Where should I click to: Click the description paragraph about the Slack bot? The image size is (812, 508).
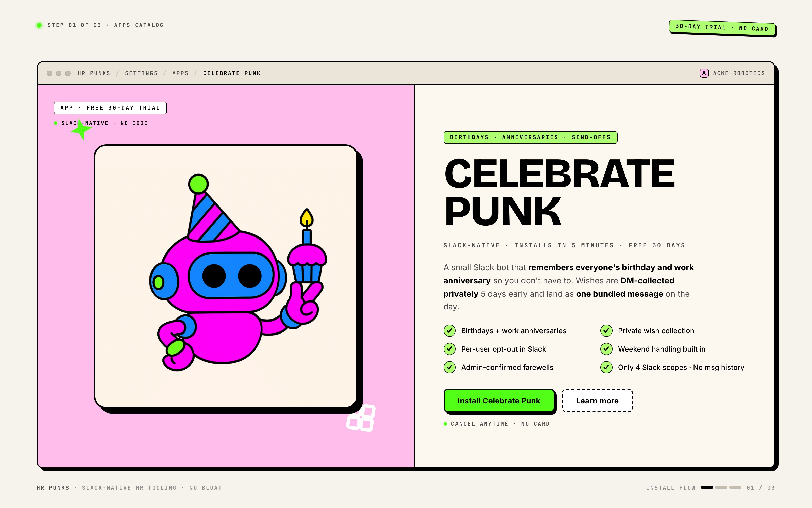click(x=569, y=287)
